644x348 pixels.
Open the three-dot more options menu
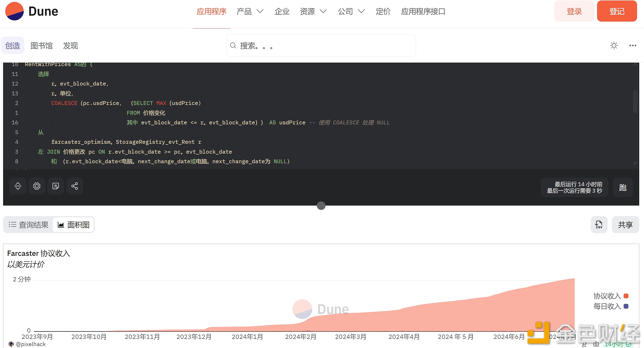(x=633, y=45)
